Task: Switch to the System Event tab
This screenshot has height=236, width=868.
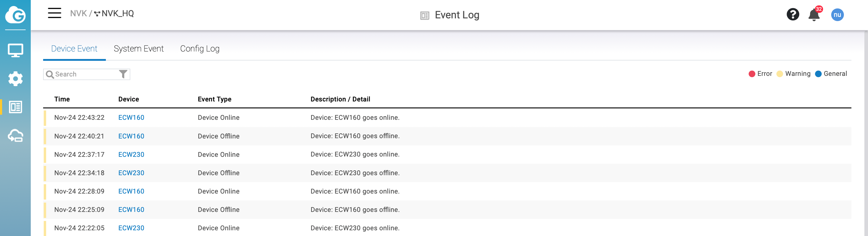Action: pyautogui.click(x=138, y=49)
